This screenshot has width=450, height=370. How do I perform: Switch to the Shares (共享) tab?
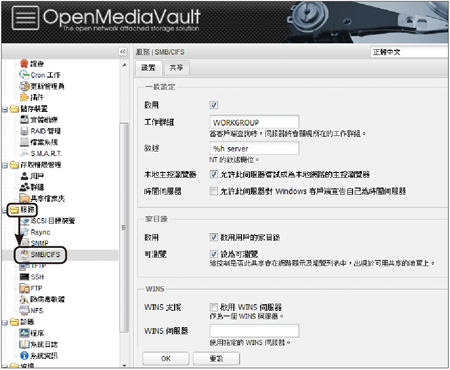176,68
